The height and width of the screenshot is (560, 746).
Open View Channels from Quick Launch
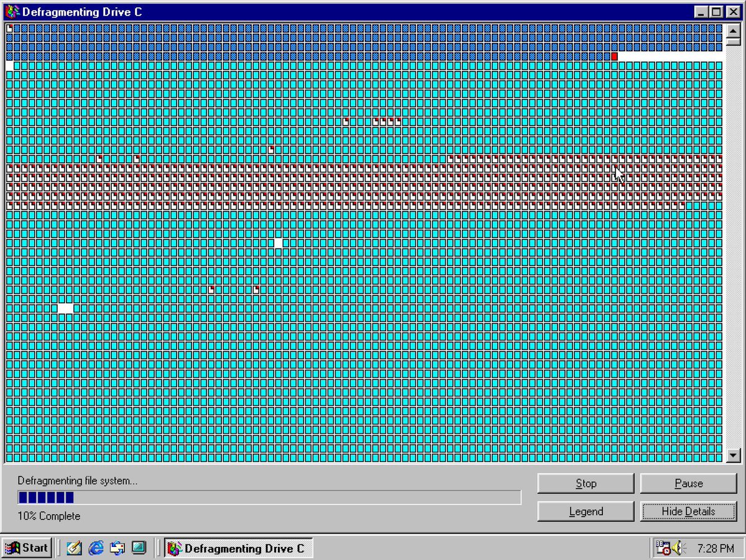(138, 548)
